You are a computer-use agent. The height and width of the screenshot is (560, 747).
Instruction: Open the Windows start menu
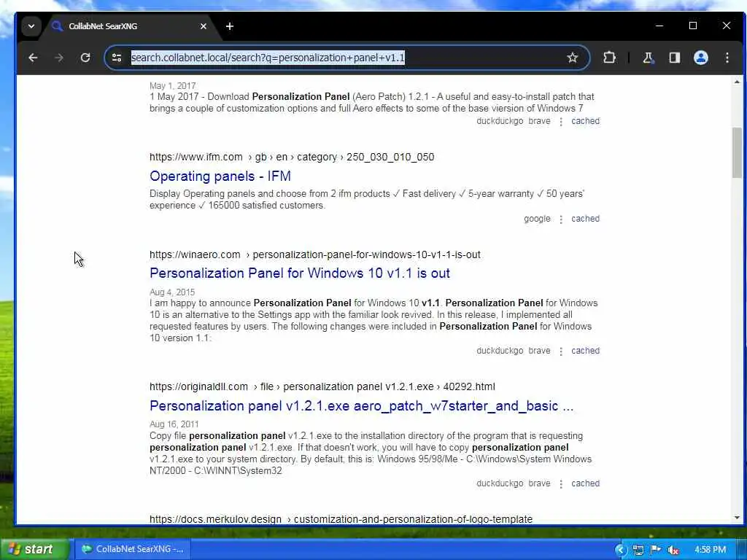pyautogui.click(x=34, y=549)
